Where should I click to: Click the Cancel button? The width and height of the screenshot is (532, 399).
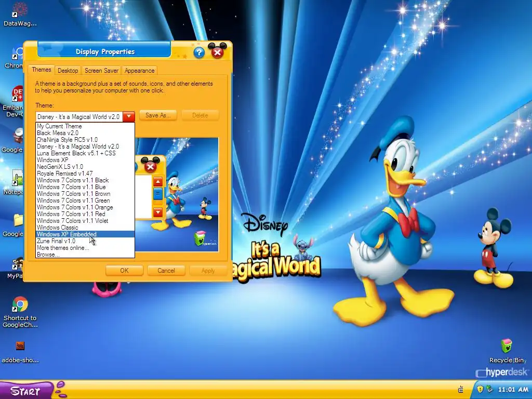[x=166, y=271]
